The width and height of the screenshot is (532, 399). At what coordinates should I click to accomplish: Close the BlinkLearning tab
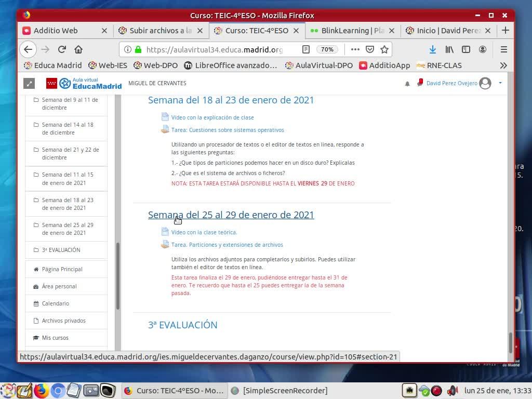pos(392,31)
